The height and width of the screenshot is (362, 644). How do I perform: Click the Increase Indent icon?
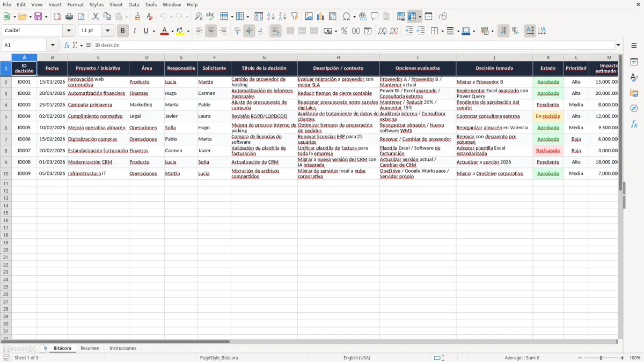[x=409, y=31]
